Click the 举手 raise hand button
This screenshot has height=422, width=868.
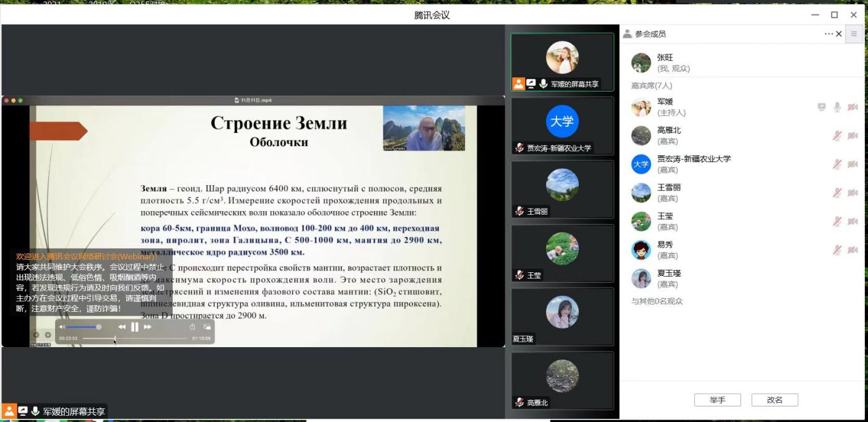[717, 400]
